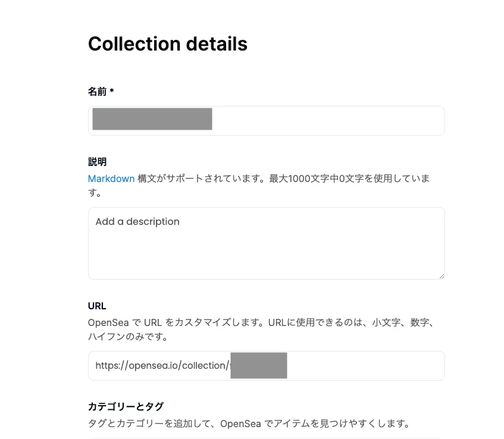Click the 'ハイフンのみです' line of the URL hint

pos(127,337)
